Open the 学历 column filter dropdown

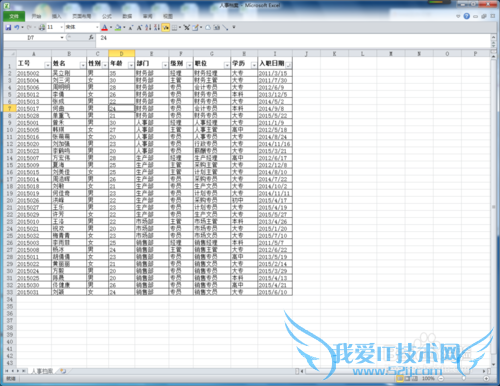click(x=254, y=65)
